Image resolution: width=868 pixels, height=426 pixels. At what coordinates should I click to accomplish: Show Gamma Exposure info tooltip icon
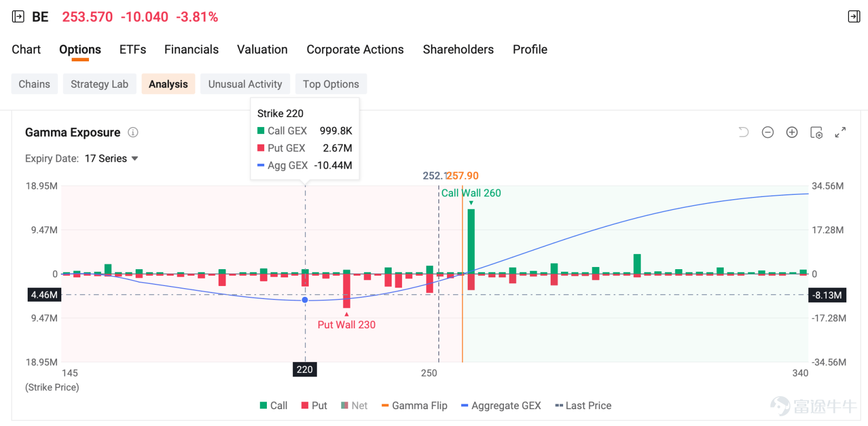coord(133,132)
